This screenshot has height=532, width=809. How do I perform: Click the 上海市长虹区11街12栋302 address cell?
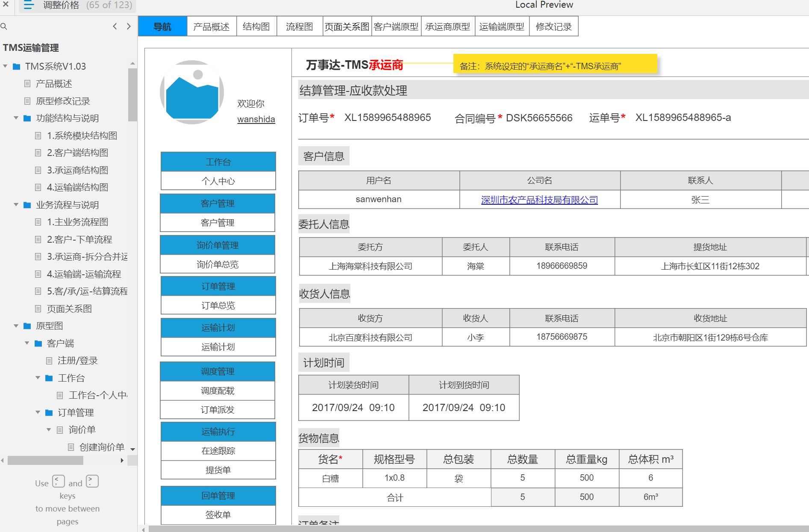click(710, 266)
